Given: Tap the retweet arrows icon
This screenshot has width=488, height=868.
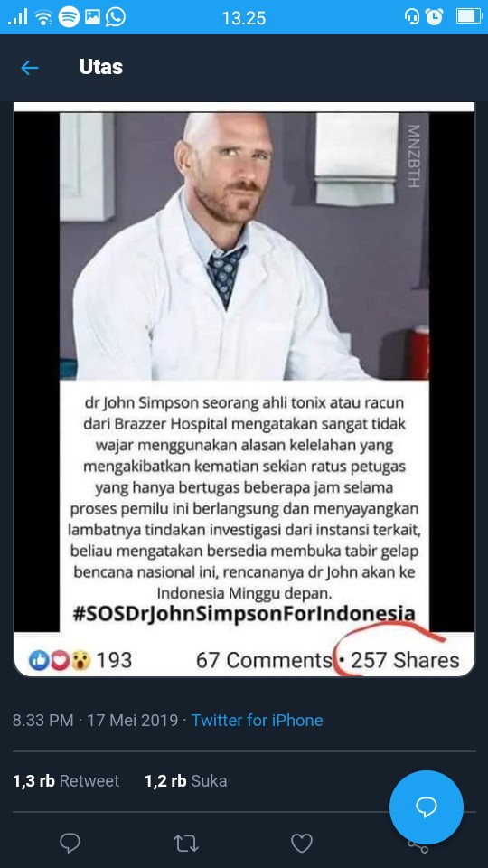Looking at the screenshot, I should [186, 844].
